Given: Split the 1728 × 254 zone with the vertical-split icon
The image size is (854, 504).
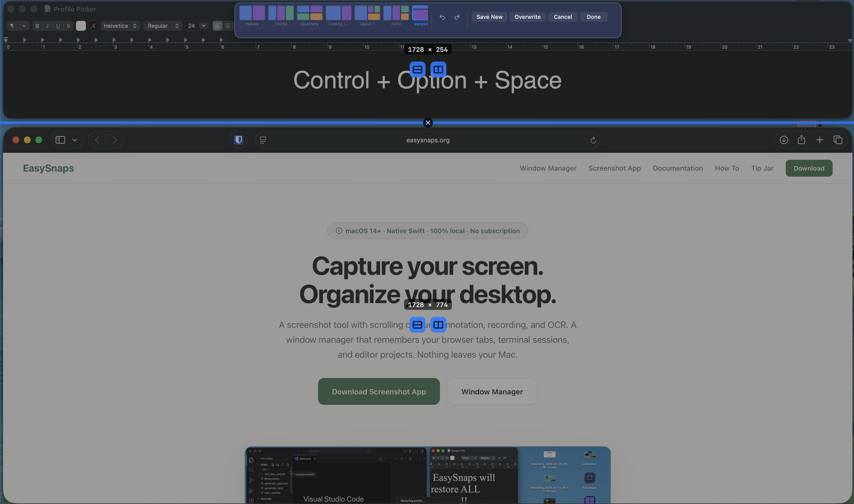Looking at the screenshot, I should 438,70.
